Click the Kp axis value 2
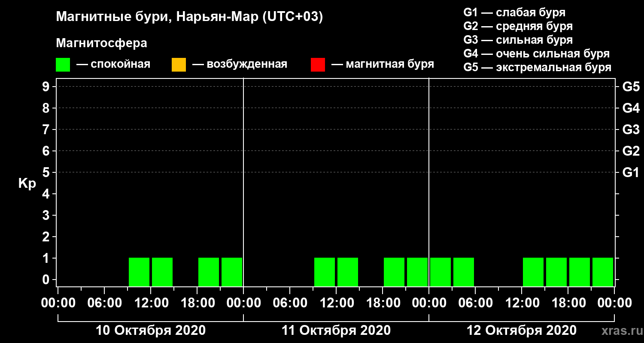 point(47,237)
